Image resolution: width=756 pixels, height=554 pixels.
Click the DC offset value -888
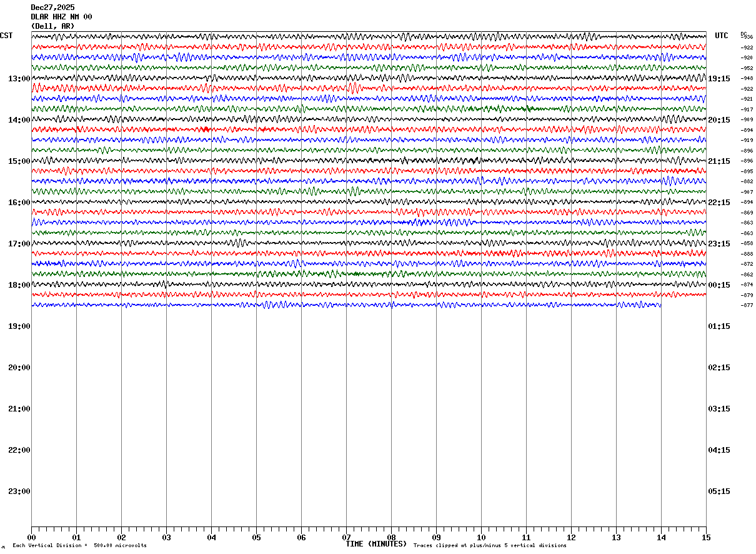coord(747,254)
